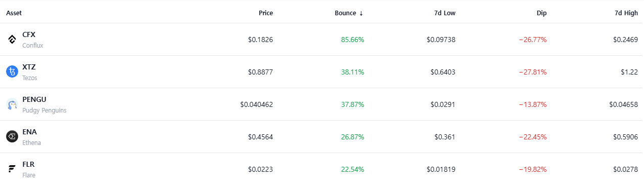The image size is (644, 185).
Task: Click the Pudgy Penguins coin icon
Action: (12, 104)
